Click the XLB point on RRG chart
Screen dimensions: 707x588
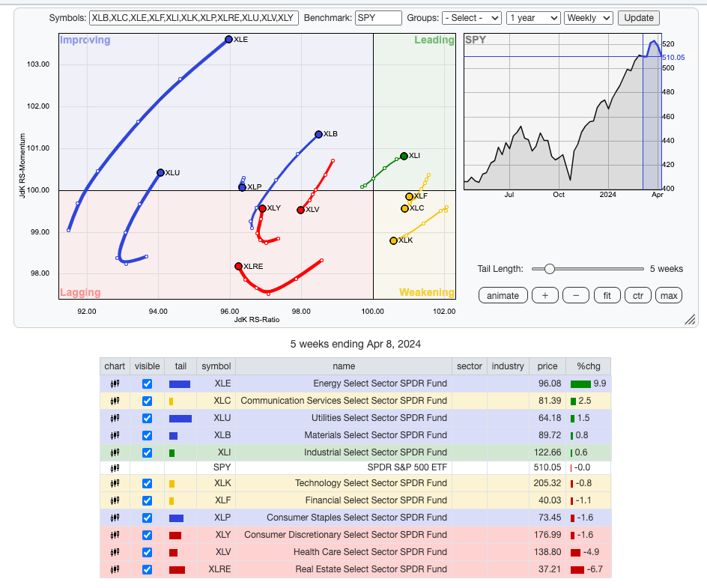318,134
